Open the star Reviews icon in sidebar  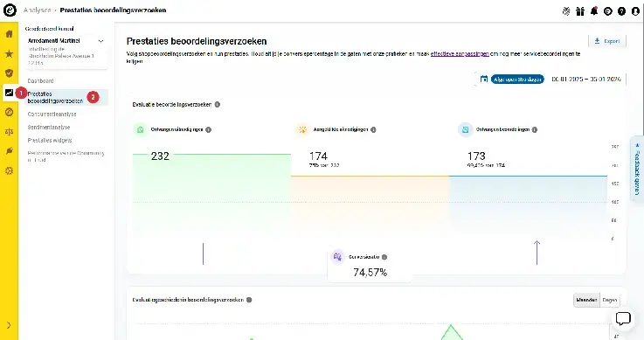pyautogui.click(x=9, y=53)
